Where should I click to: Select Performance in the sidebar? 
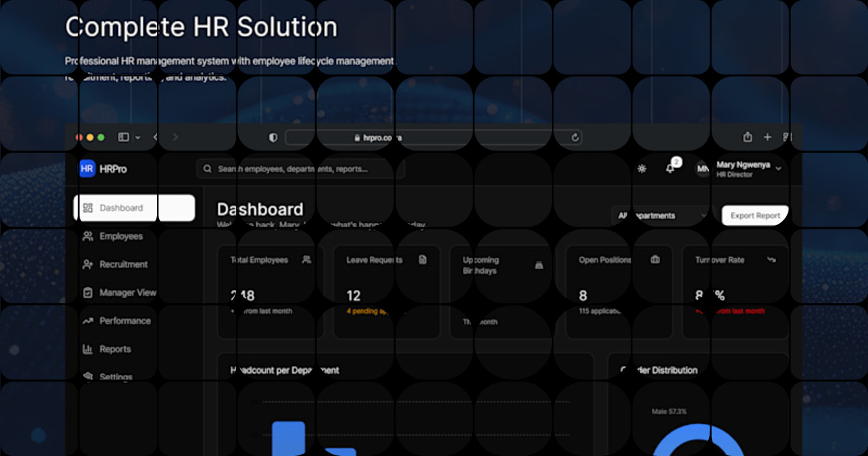134,321
